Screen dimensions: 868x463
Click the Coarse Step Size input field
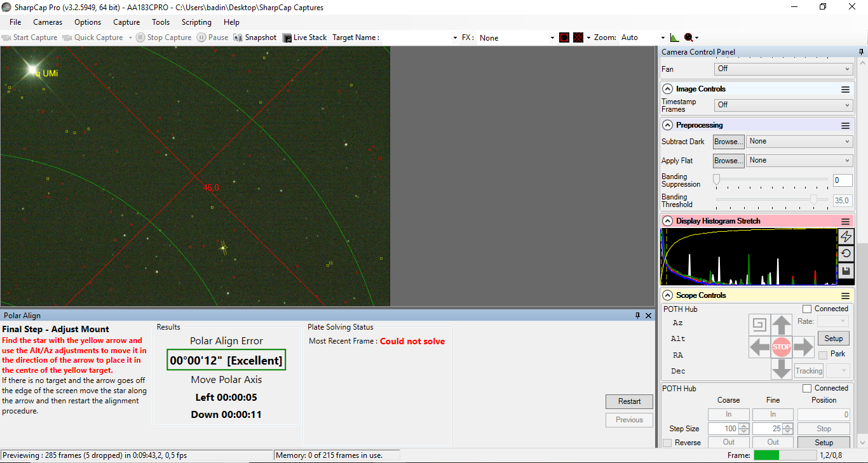pyautogui.click(x=722, y=429)
